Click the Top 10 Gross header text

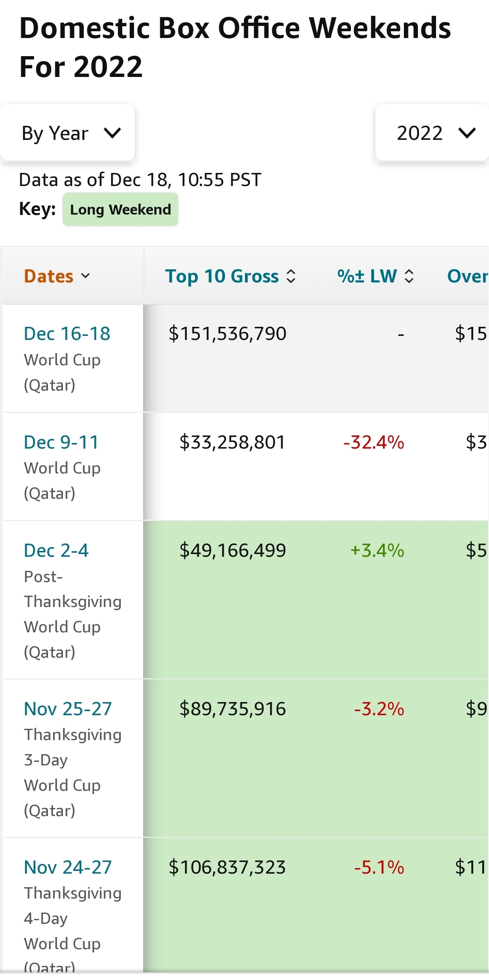pos(222,276)
